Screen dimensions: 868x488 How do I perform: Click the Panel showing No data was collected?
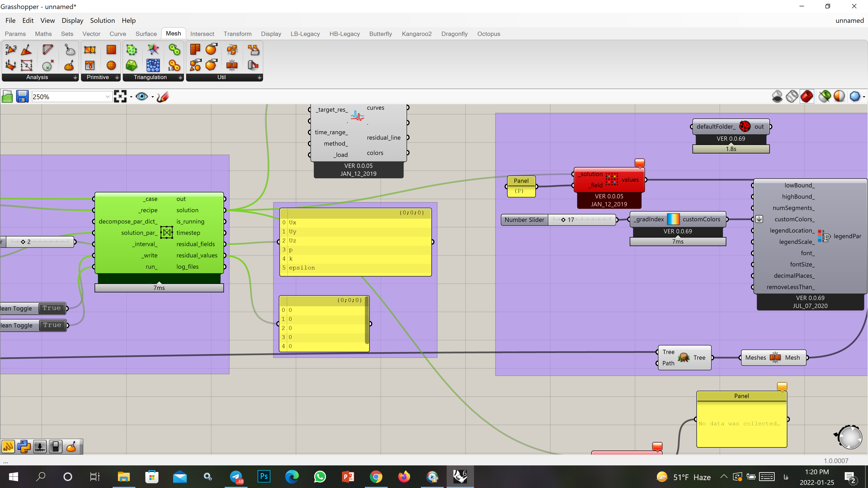[x=742, y=419]
